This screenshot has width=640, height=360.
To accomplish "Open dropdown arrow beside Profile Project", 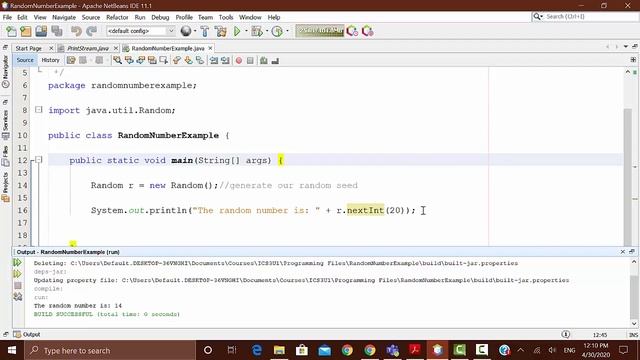I will tap(287, 31).
